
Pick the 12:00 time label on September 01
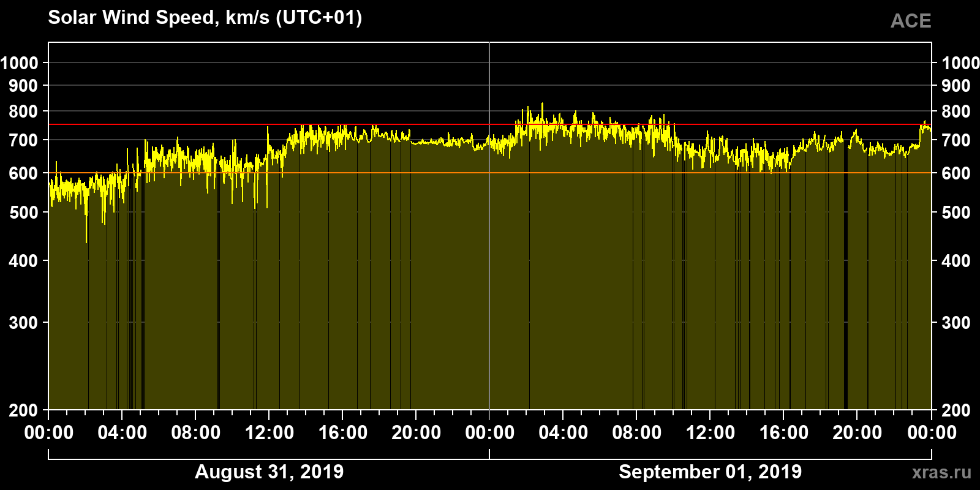(x=710, y=433)
